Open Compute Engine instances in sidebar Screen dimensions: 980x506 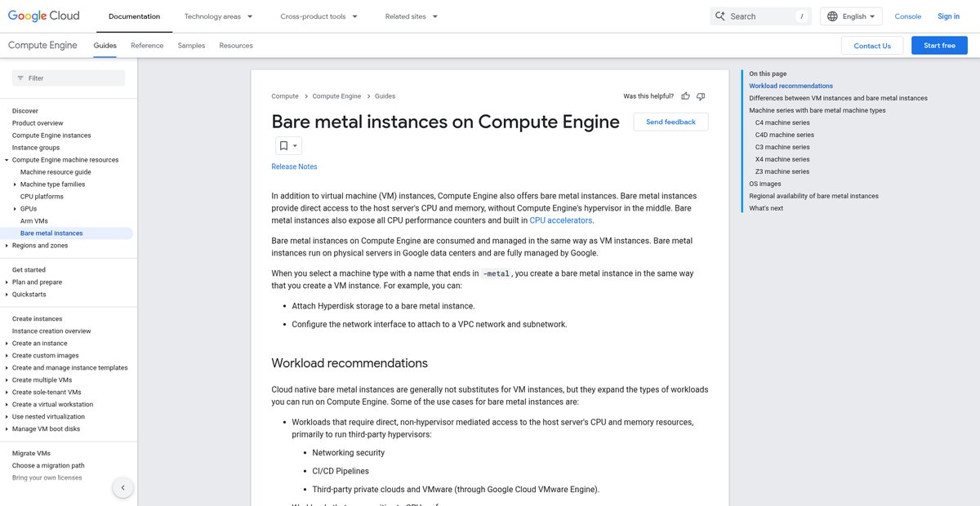click(51, 135)
